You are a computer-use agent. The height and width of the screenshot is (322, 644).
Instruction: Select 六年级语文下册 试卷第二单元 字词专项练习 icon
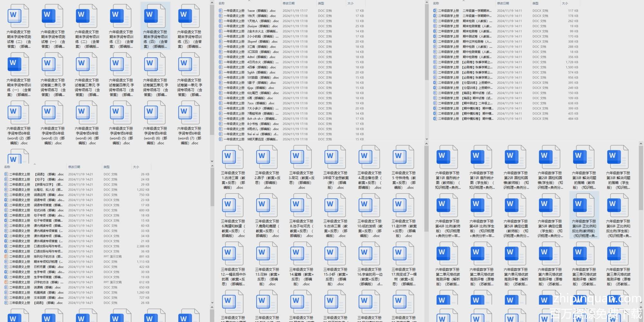(52, 64)
